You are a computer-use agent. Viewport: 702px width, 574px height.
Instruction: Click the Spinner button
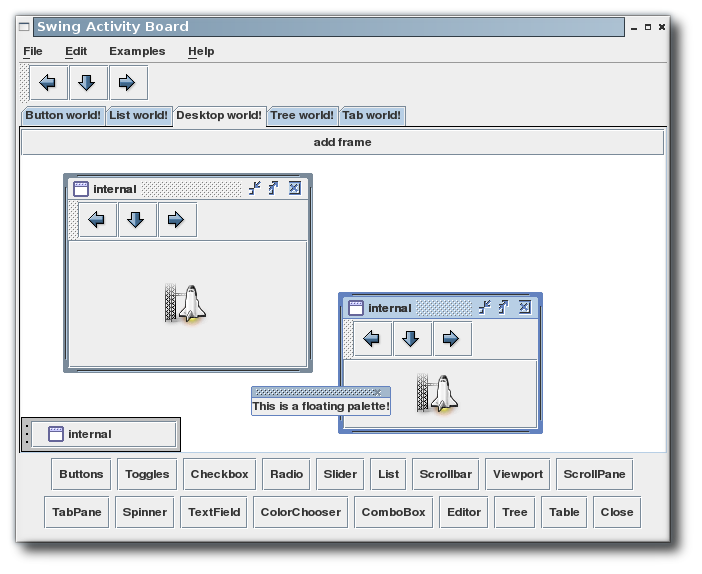tap(145, 512)
